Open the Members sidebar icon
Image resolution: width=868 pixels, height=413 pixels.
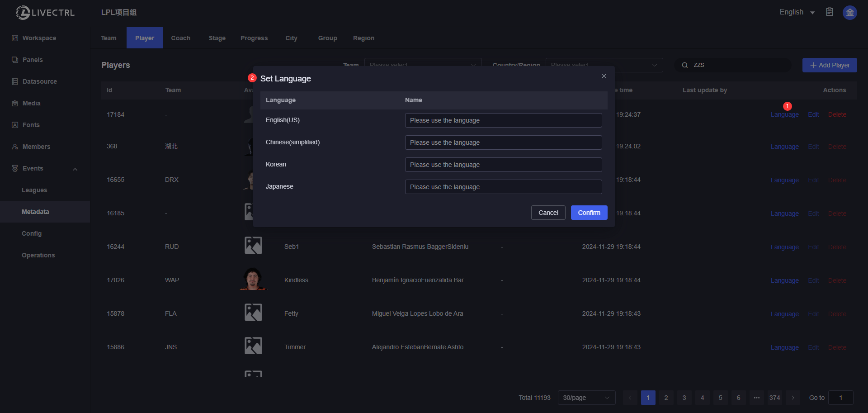pos(15,147)
